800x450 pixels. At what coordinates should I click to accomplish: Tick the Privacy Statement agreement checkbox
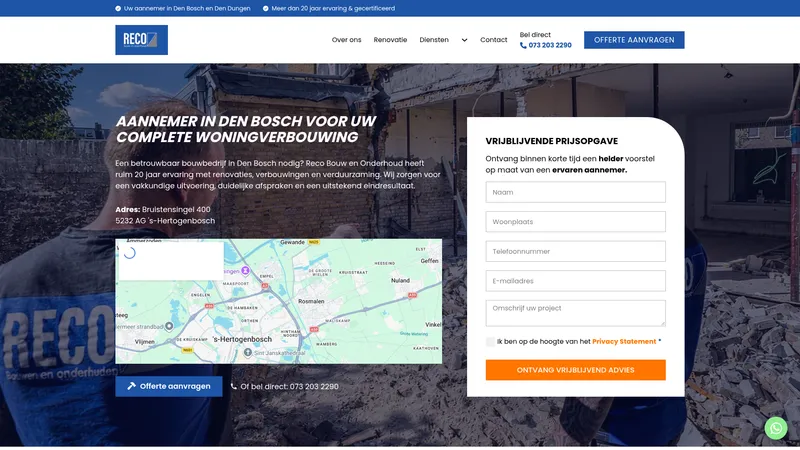pyautogui.click(x=490, y=342)
